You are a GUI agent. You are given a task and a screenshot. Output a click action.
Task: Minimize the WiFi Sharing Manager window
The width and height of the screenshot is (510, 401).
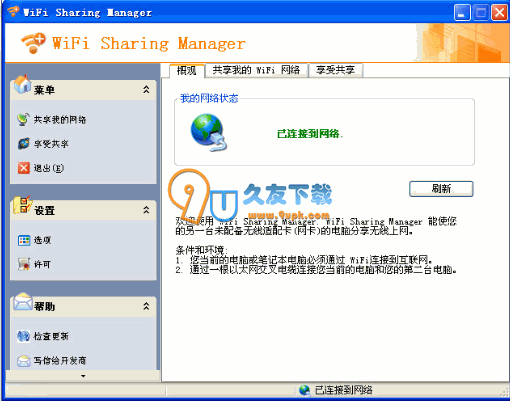click(x=462, y=13)
